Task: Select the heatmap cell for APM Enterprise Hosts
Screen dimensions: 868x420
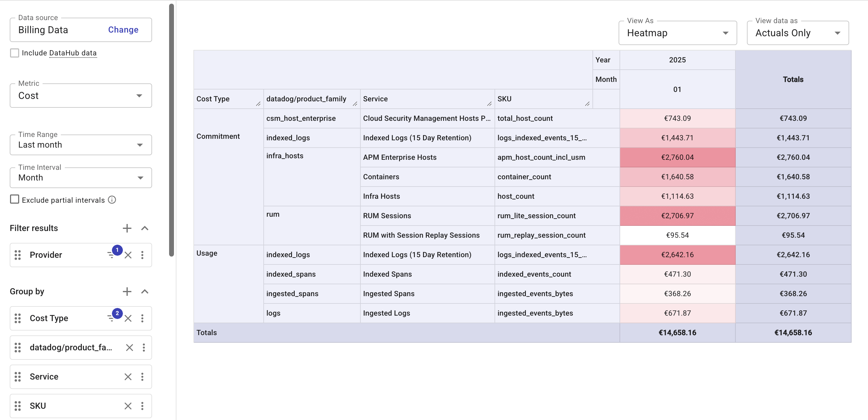Action: click(677, 157)
